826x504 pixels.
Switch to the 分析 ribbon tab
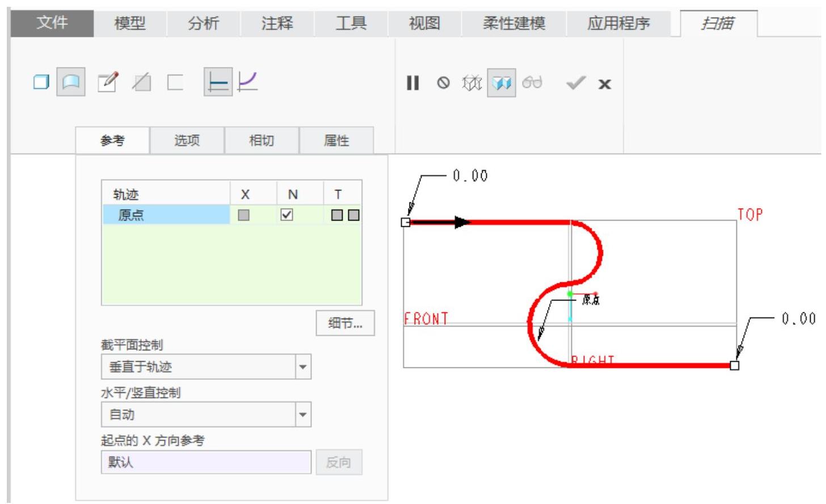[x=204, y=23]
